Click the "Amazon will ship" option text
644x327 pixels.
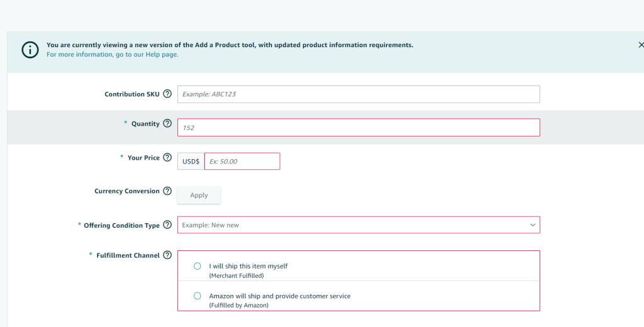tap(280, 296)
